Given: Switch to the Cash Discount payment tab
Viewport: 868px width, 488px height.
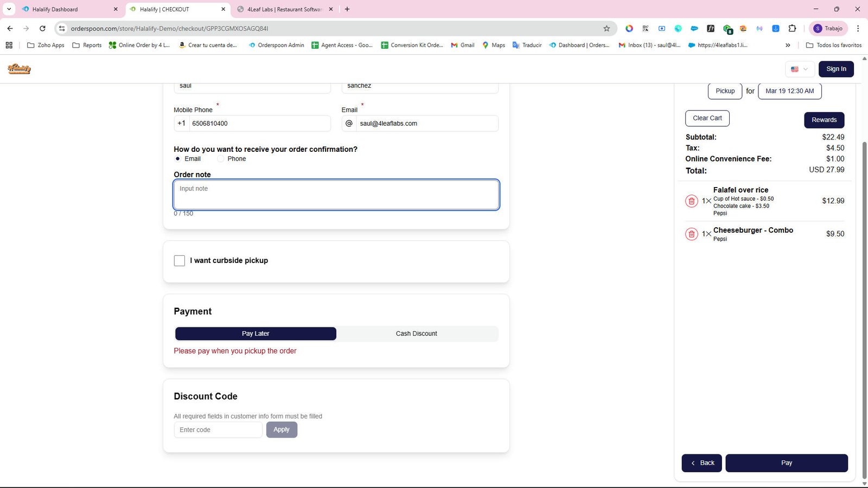Looking at the screenshot, I should (417, 333).
